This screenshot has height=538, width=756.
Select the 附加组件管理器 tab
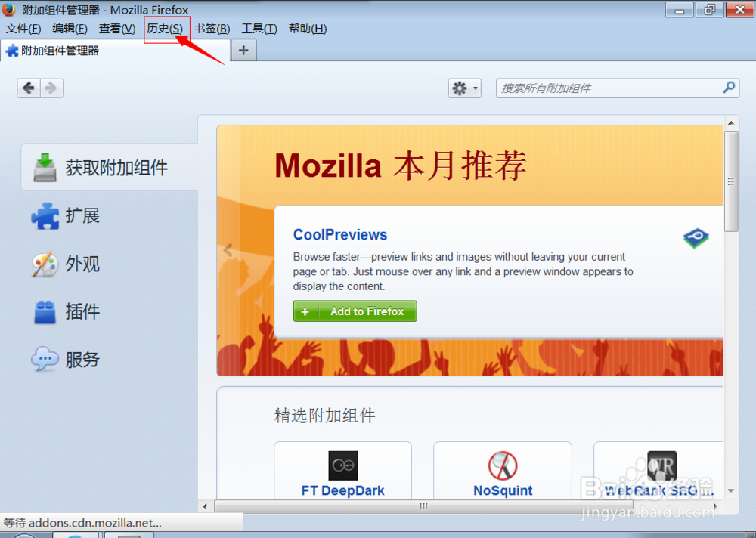click(115, 51)
